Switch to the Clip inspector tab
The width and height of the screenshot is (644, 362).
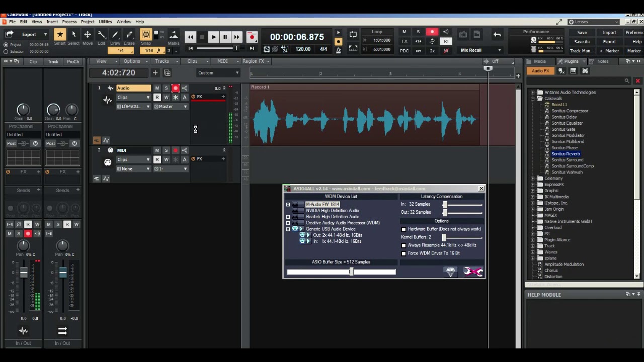coord(33,61)
